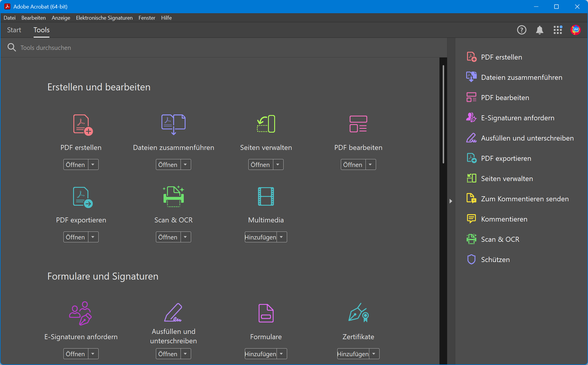Expand dropdown arrow next to PDF erstellen Öffnen

[93, 165]
